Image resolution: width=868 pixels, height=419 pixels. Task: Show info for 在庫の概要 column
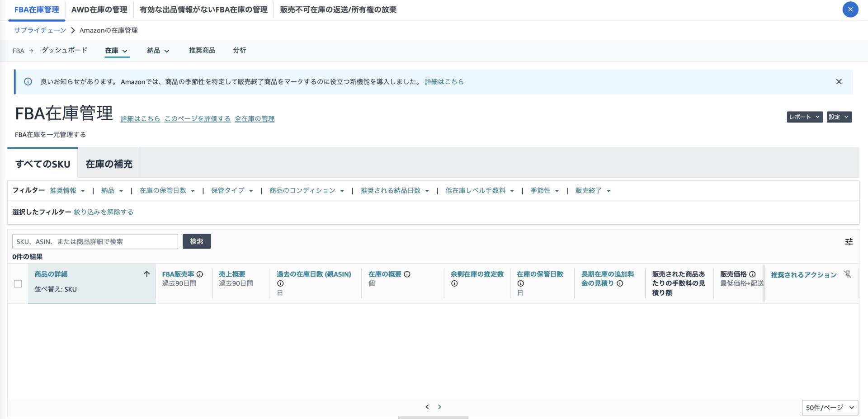click(x=407, y=274)
